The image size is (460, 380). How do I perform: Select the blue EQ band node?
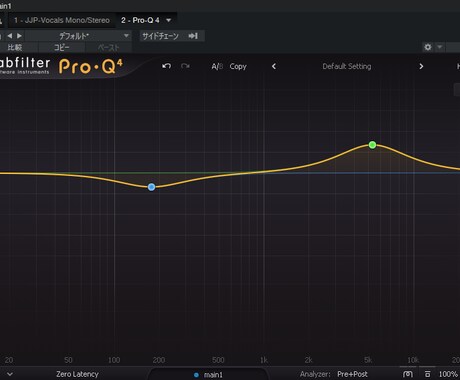click(151, 187)
